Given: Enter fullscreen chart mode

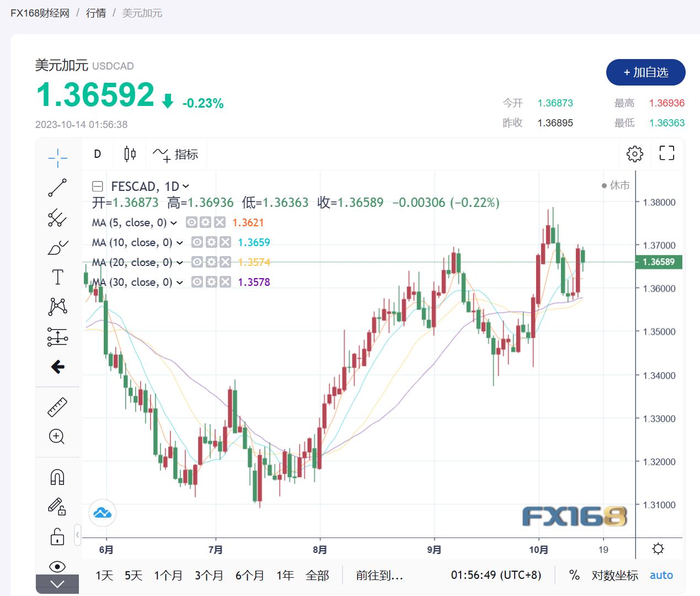Looking at the screenshot, I should 666,153.
